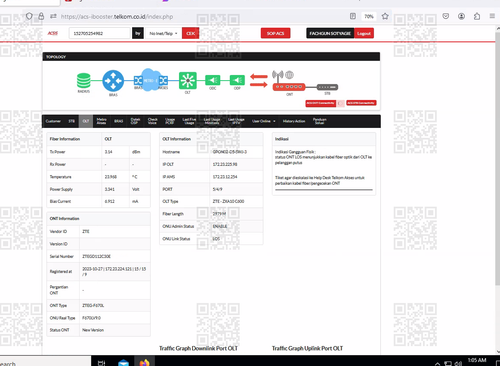Image resolution: width=500 pixels, height=366 pixels.
Task: Open the STB tab
Action: [x=71, y=121]
